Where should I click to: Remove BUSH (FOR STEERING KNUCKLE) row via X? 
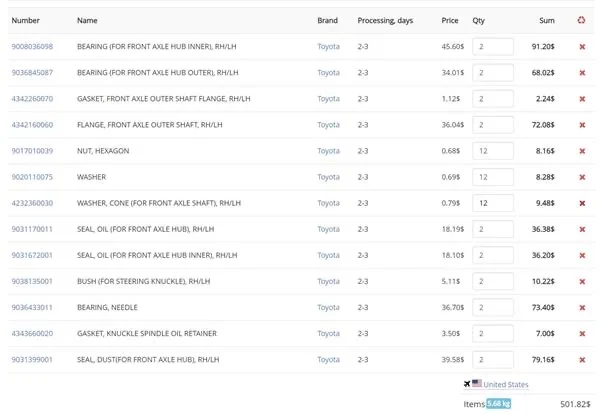[x=582, y=281]
